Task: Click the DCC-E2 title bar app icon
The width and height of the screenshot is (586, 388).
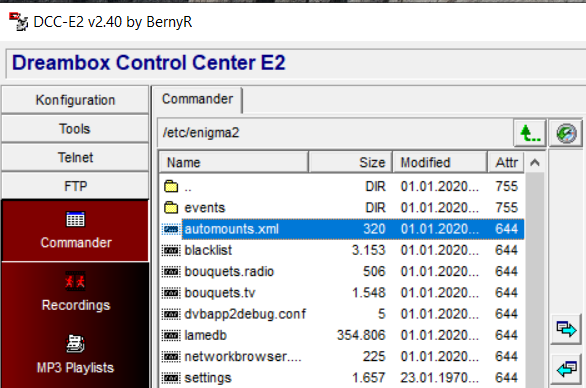Action: coord(18,22)
